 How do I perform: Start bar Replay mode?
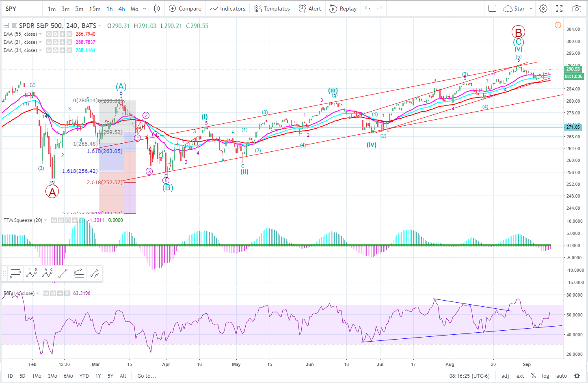[x=343, y=9]
